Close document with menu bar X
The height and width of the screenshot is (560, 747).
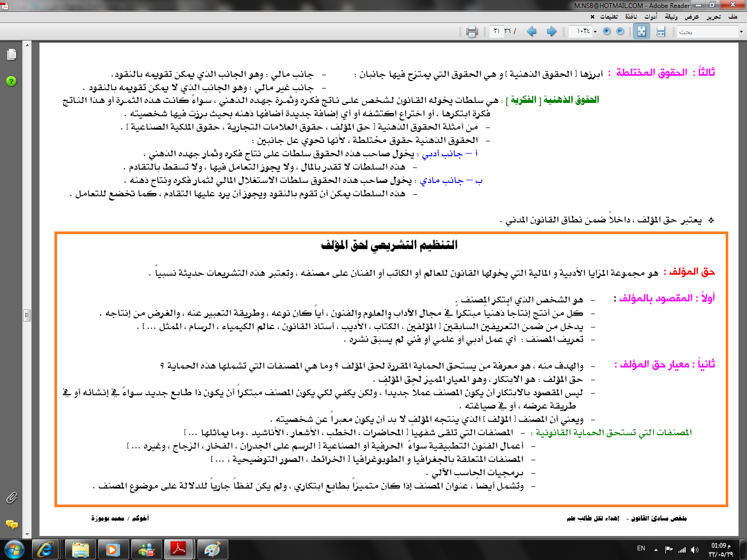[592, 17]
